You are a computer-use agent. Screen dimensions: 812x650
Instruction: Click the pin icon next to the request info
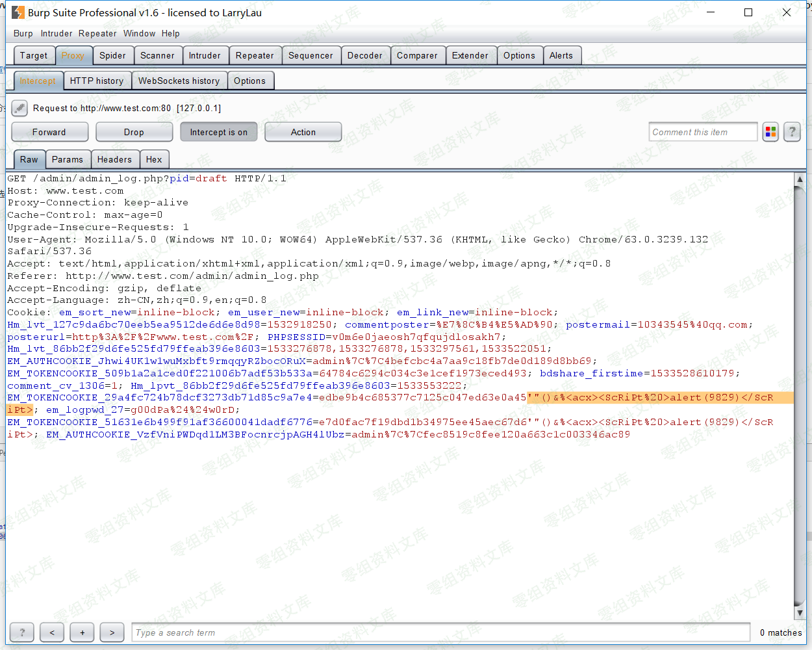(x=19, y=108)
